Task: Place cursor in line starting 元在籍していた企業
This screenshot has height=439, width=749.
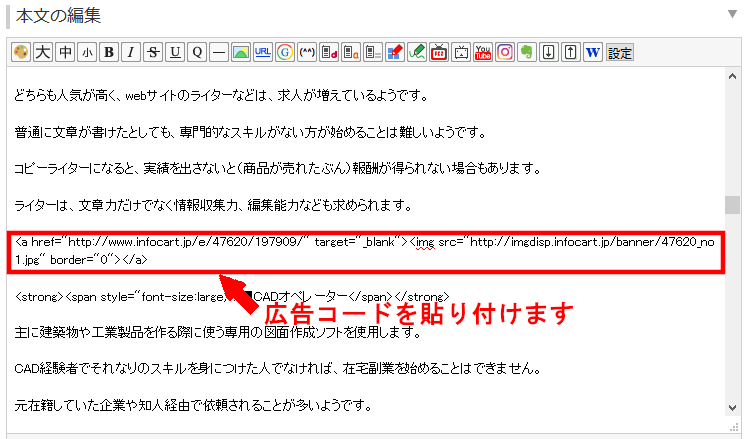Action: pyautogui.click(x=193, y=406)
